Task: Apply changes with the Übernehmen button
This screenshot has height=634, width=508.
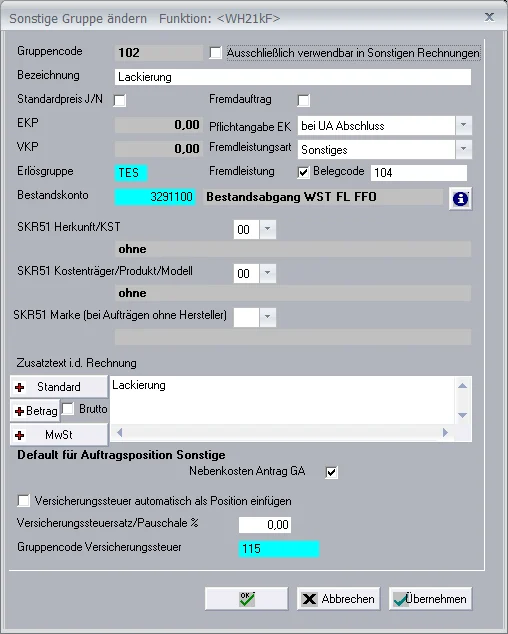Action: pyautogui.click(x=430, y=598)
